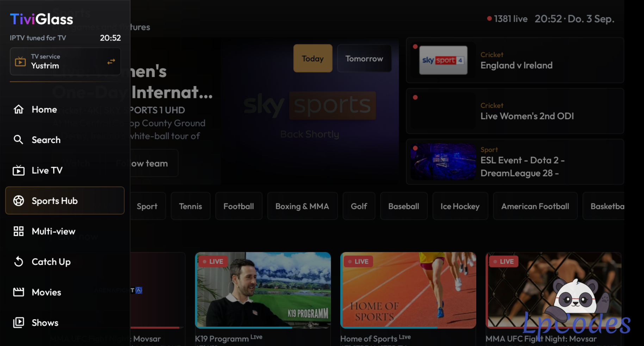Click the Live TV icon

(x=19, y=171)
